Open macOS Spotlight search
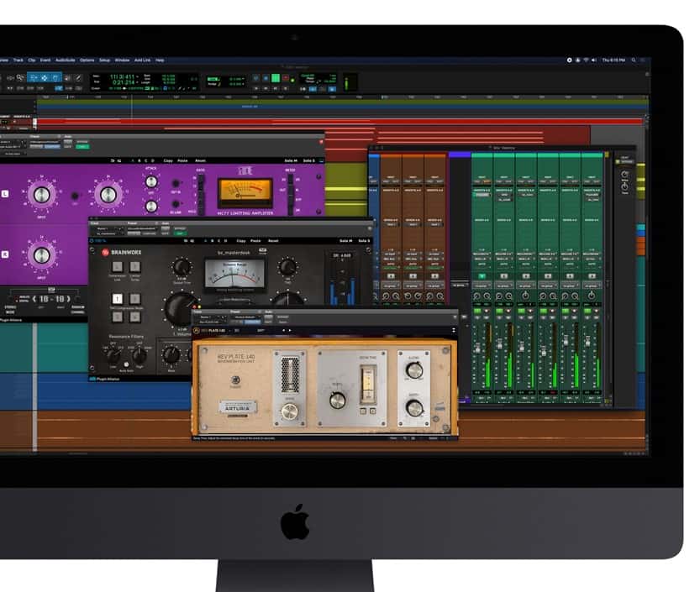 (633, 60)
